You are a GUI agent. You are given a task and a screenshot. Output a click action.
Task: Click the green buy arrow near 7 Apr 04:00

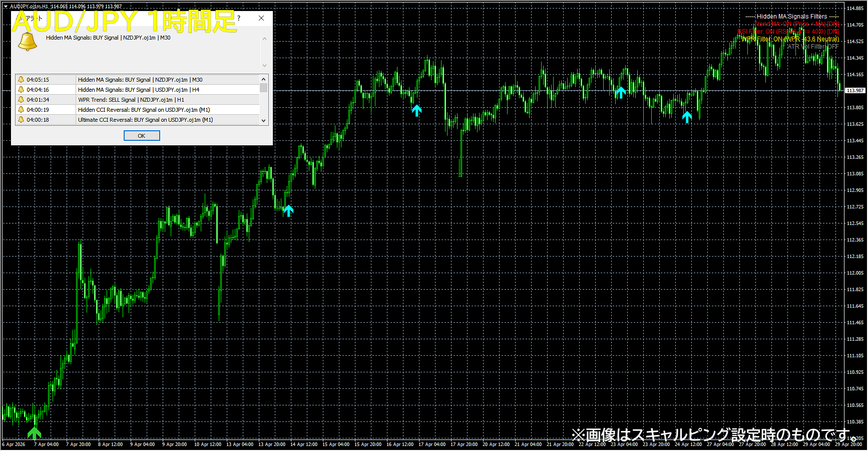(34, 433)
